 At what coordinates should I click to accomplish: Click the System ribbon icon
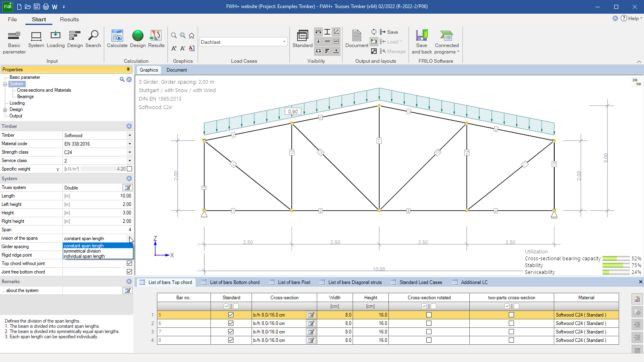(x=36, y=39)
